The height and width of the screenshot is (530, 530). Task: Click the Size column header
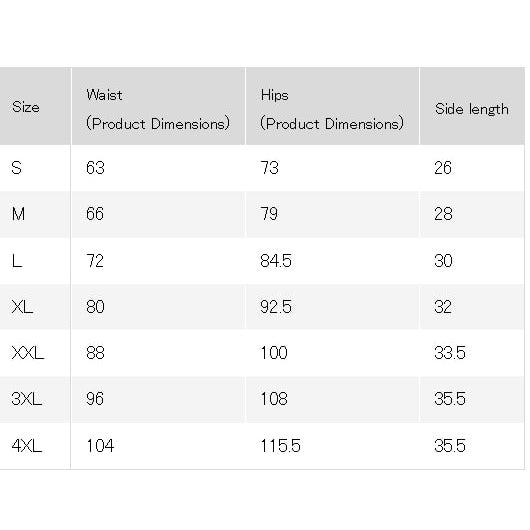click(26, 107)
